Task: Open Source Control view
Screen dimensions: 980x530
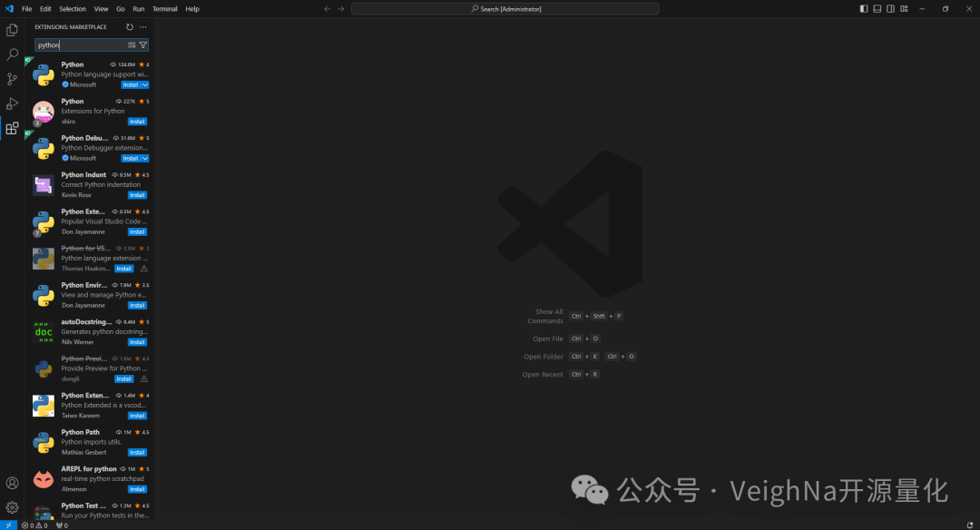Action: pos(12,79)
